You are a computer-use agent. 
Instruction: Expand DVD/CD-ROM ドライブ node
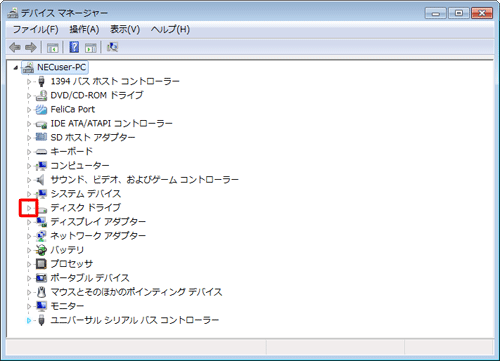(29, 96)
